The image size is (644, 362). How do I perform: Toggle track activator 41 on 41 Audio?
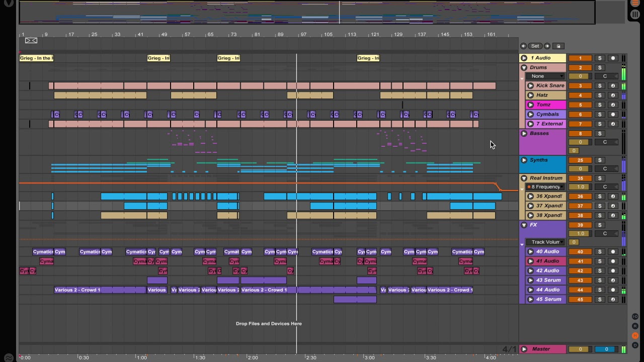click(x=580, y=261)
